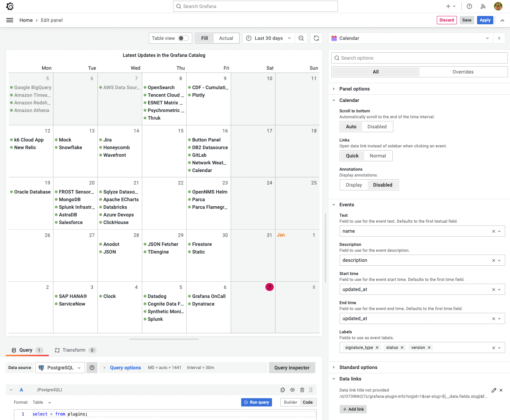This screenshot has width=510, height=420.
Task: Toggle query A visibility eye
Action: (x=292, y=390)
